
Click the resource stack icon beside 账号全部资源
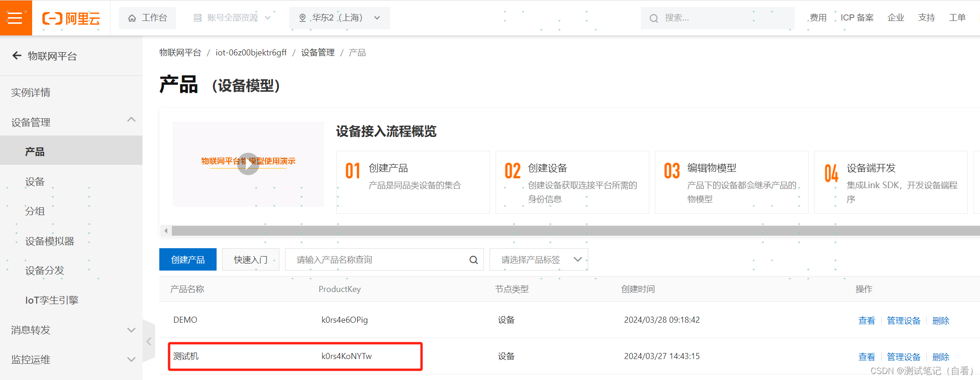pos(197,18)
